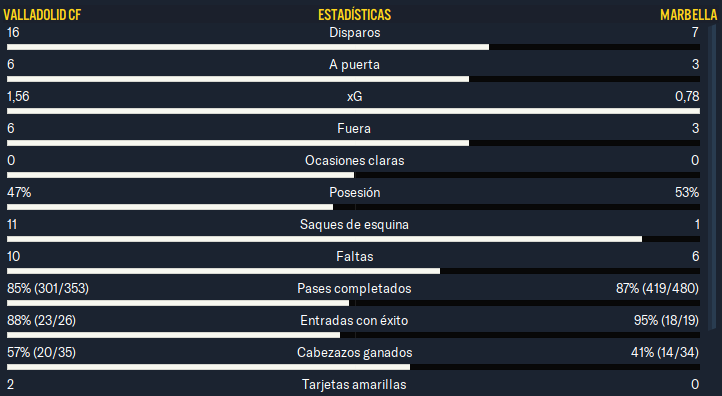Click the Posesión comparison bar
Viewport: 722px width, 396px height.
point(353,207)
